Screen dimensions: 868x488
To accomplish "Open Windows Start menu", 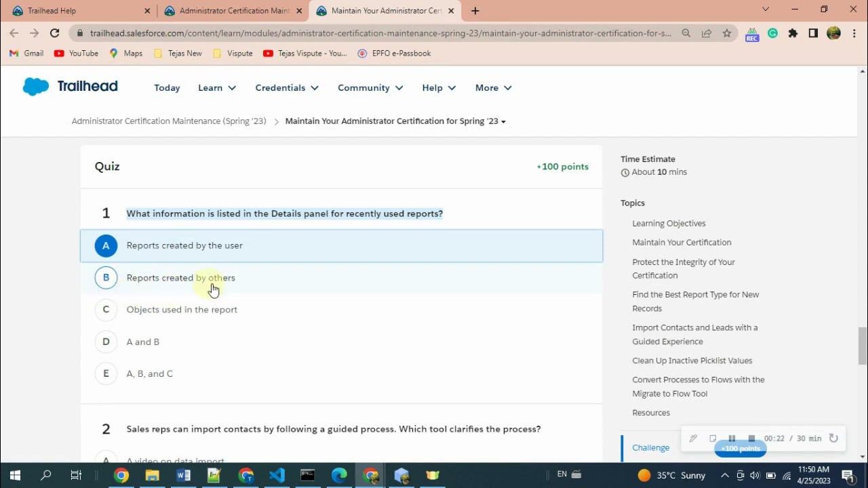I will point(15,475).
